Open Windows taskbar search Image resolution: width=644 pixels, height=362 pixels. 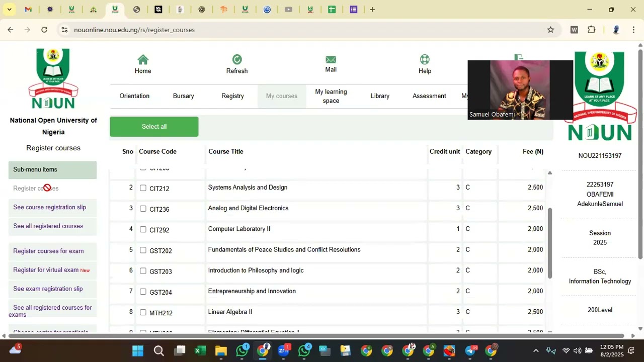tap(158, 350)
